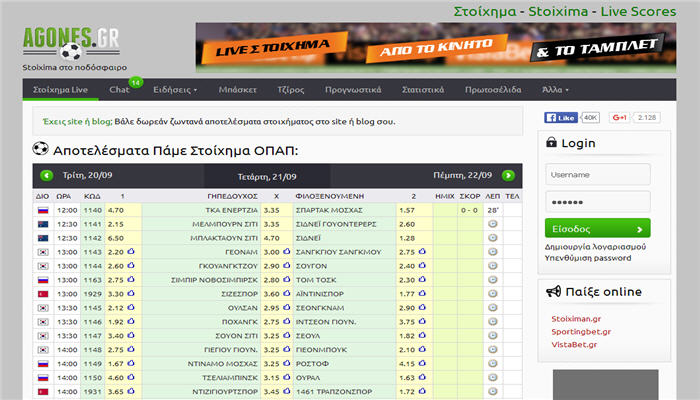Open the Στατιστικά section
The image size is (700, 400).
click(423, 90)
